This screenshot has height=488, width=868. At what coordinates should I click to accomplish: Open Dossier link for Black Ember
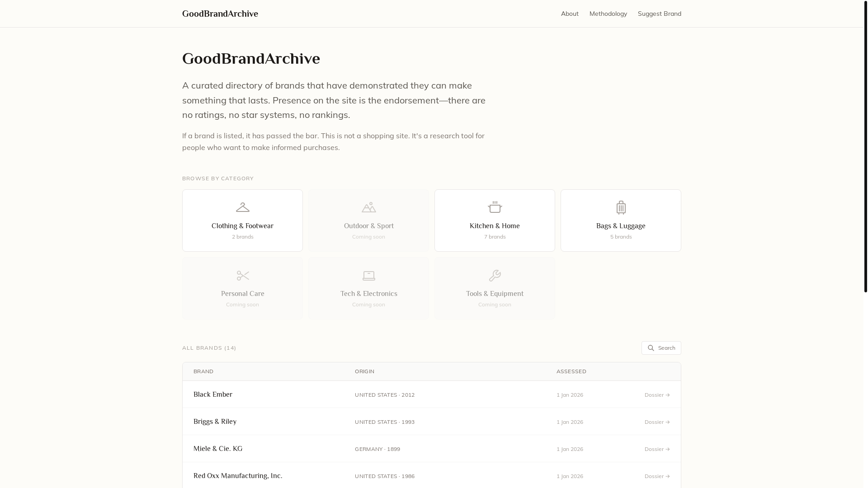[x=657, y=395]
